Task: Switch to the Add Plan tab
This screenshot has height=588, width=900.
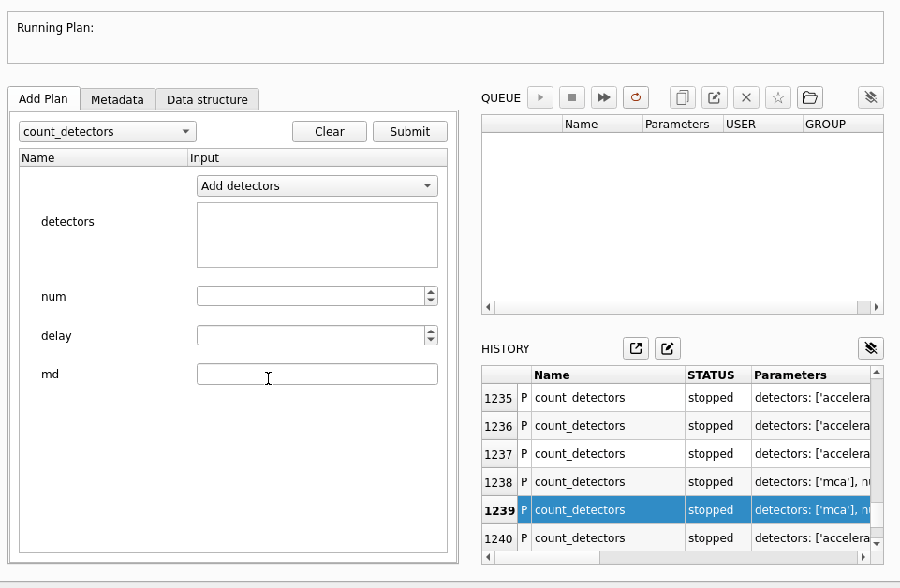Action: click(x=44, y=98)
